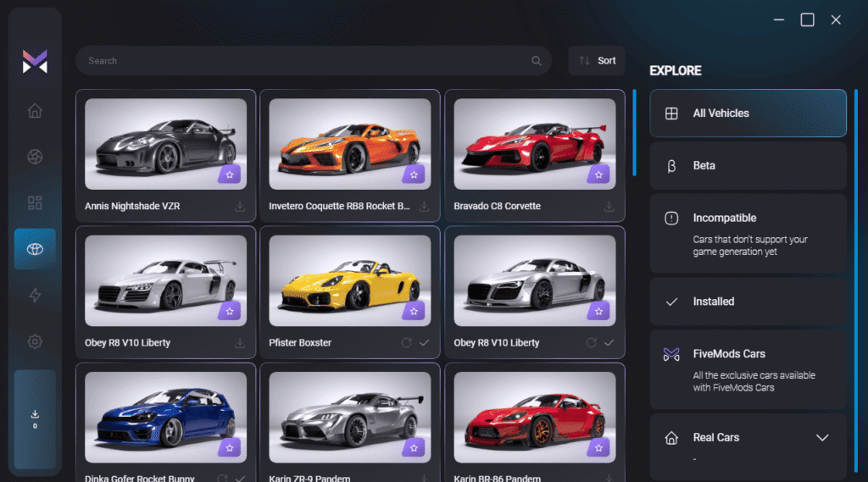Click the refresh icon on Pfister Boxster

[406, 343]
